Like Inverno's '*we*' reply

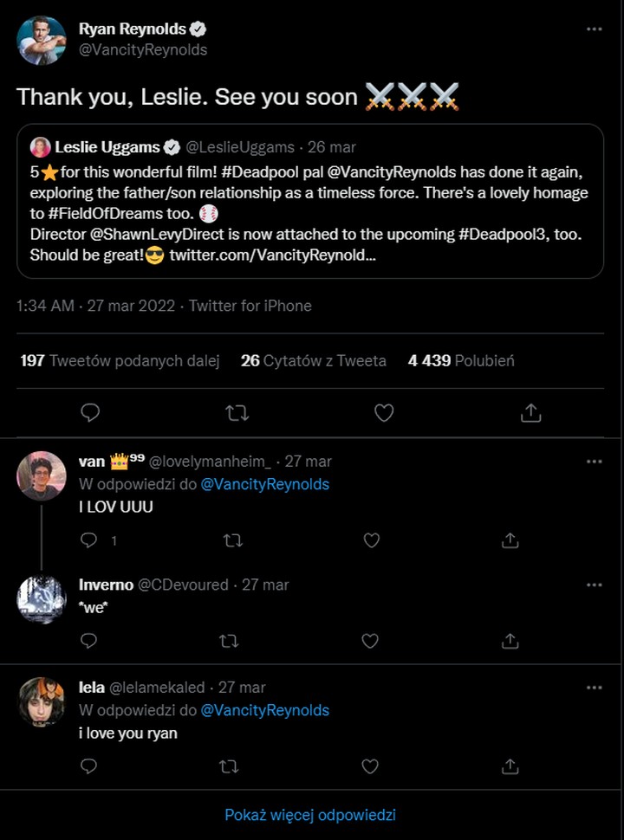(x=370, y=641)
